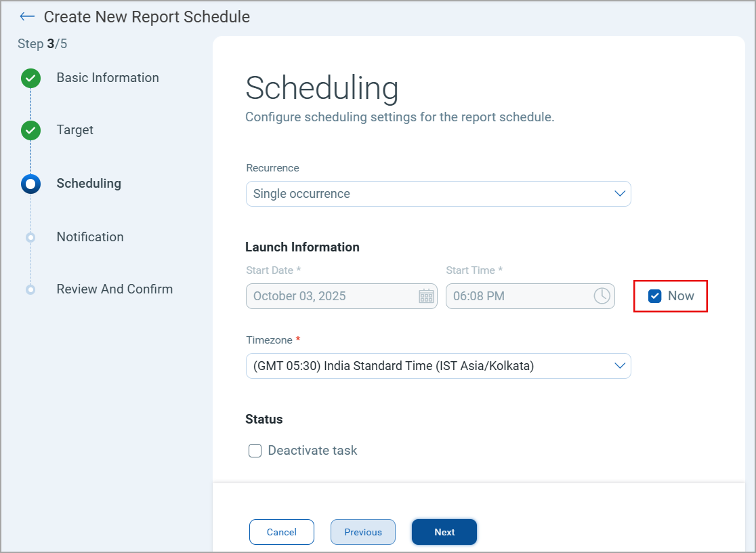Go to the Review And Confirm step

(x=114, y=289)
